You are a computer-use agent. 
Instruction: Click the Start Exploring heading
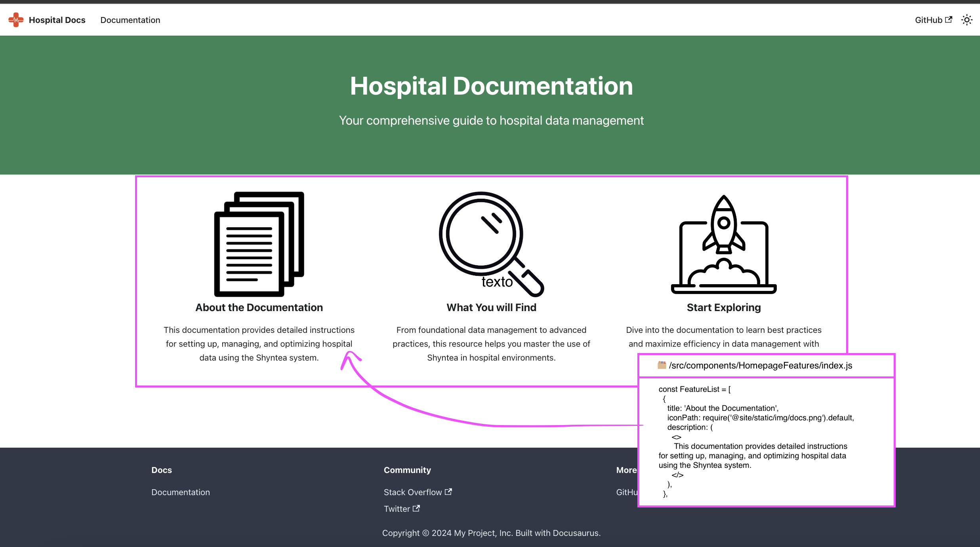[x=724, y=308]
